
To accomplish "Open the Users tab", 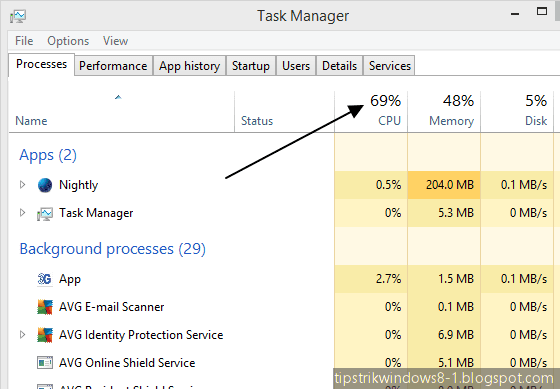I will [296, 66].
